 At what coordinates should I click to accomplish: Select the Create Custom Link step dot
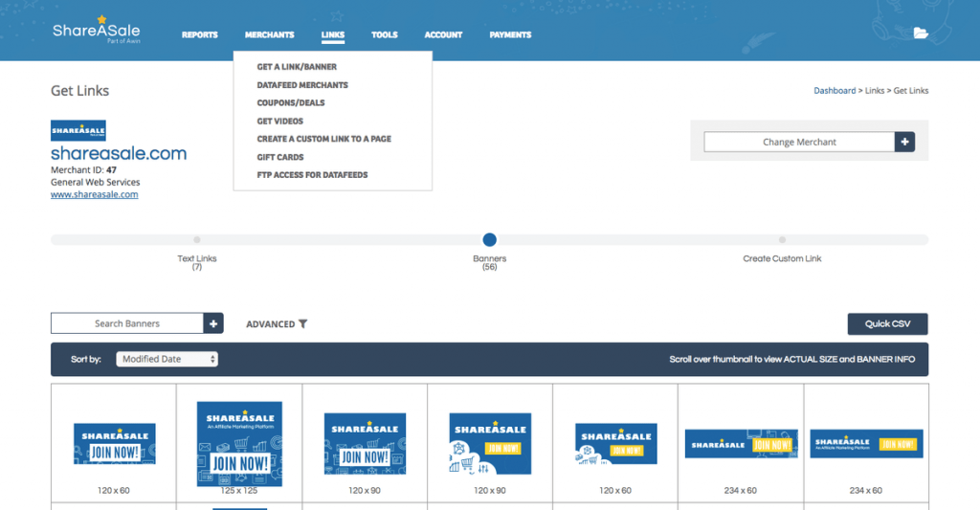point(782,239)
